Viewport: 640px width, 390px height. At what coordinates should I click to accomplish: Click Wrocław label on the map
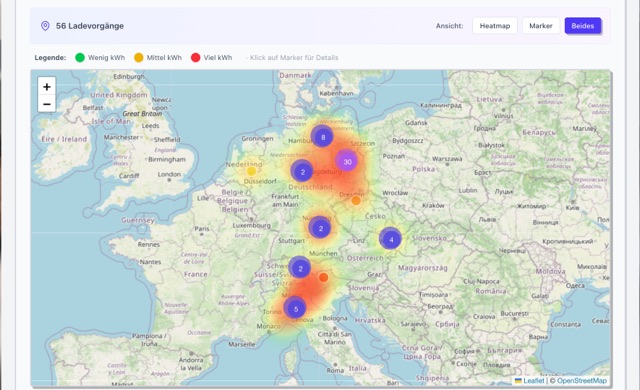[395, 193]
